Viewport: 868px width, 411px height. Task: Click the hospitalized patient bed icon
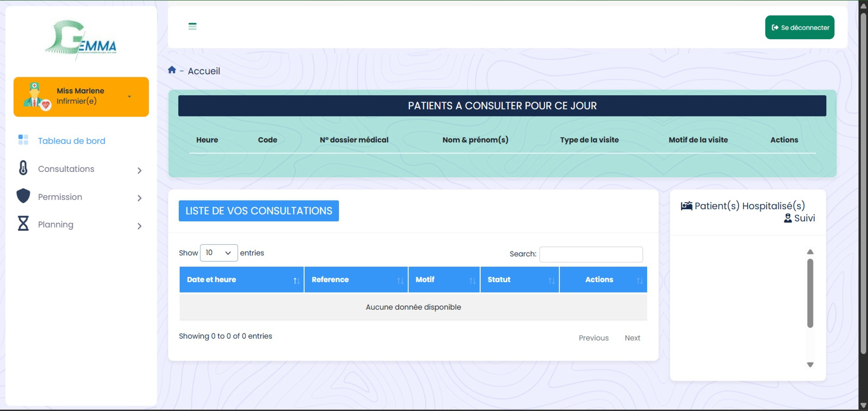point(686,206)
